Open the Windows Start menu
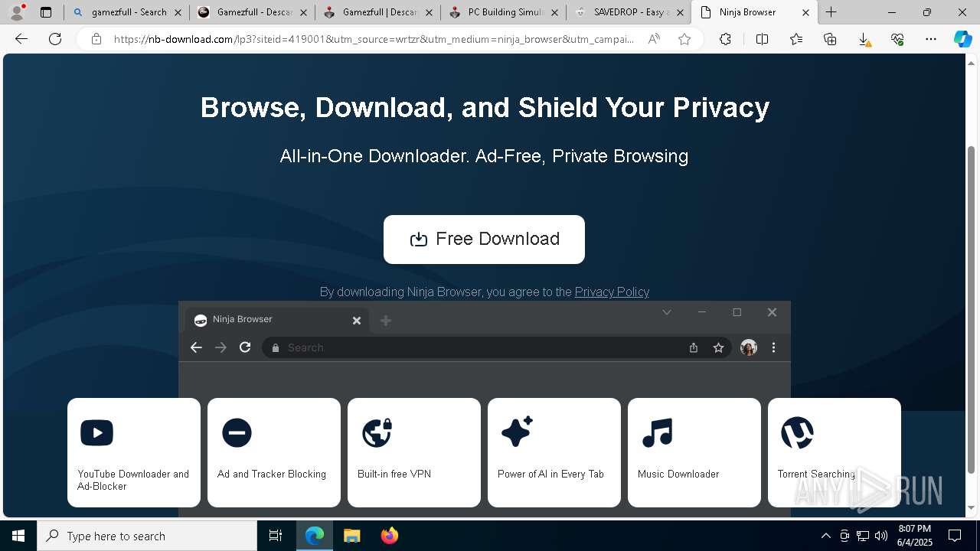Image resolution: width=980 pixels, height=551 pixels. (x=18, y=536)
